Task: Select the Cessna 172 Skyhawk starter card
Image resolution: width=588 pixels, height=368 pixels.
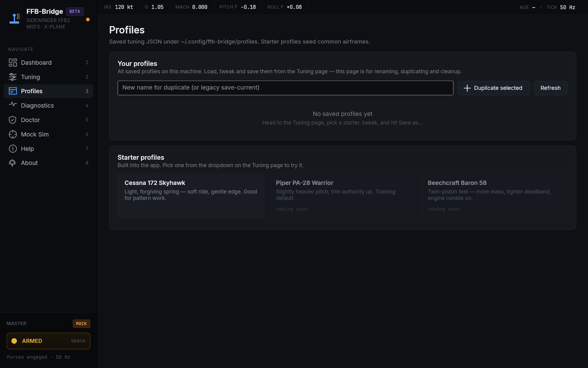Action: tap(191, 196)
